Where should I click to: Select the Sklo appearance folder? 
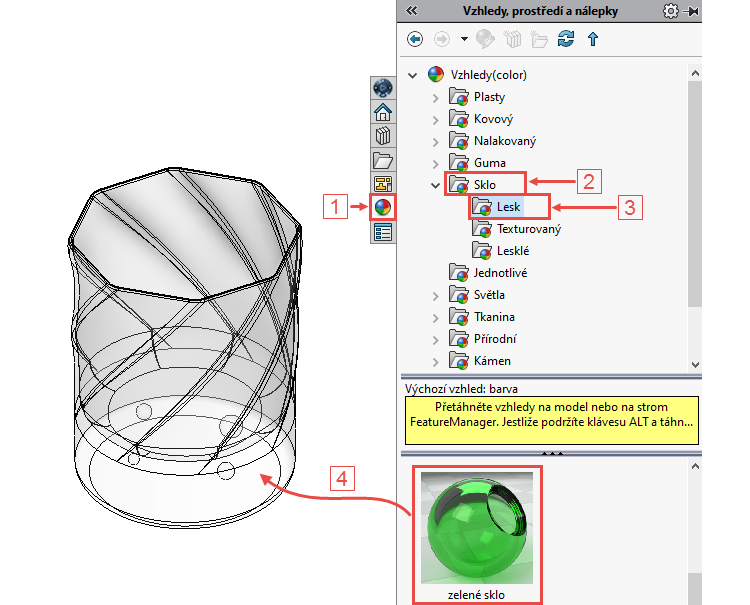point(485,185)
